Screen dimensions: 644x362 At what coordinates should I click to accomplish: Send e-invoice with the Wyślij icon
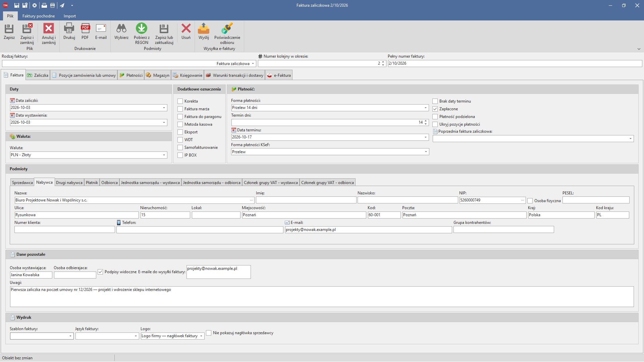tap(204, 29)
